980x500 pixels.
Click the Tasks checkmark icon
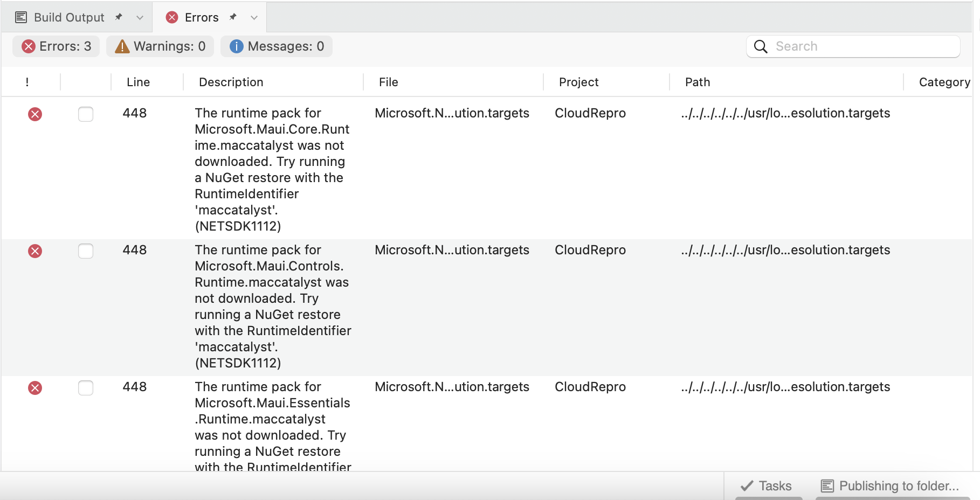(747, 486)
